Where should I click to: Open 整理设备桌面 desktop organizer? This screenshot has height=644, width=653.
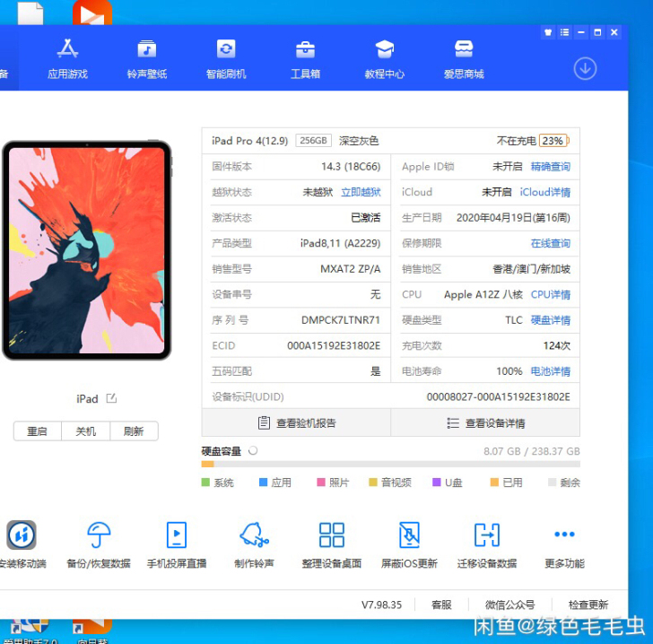point(332,544)
